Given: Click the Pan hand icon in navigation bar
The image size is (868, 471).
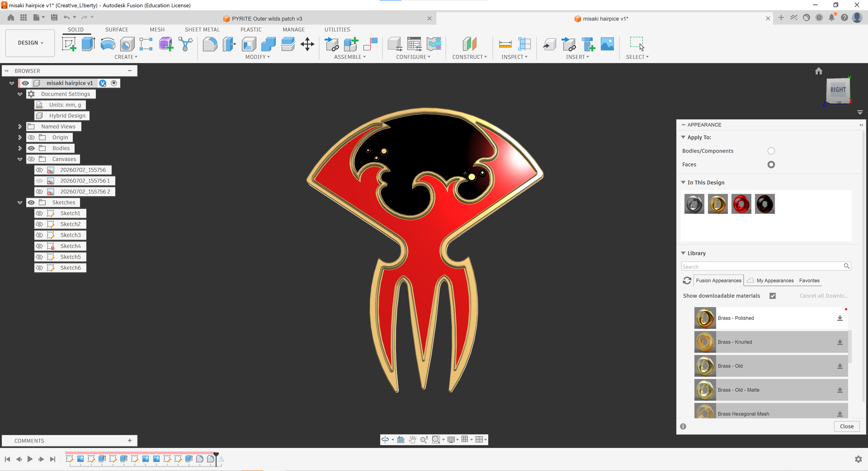Looking at the screenshot, I should click(412, 439).
